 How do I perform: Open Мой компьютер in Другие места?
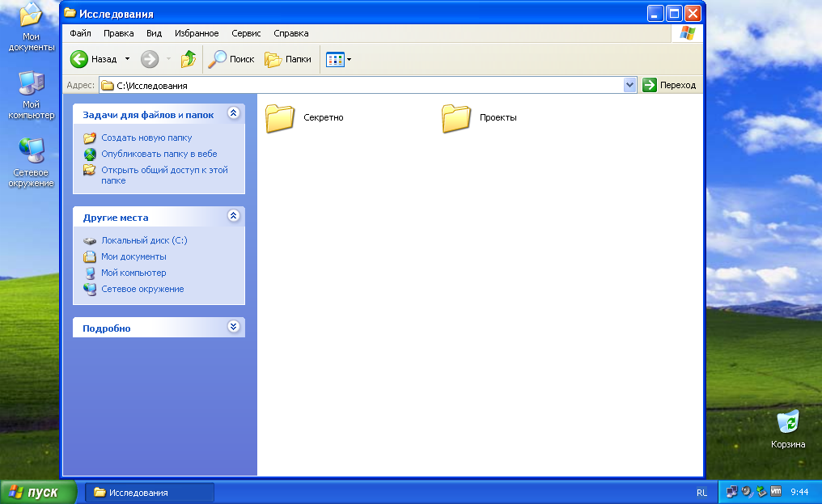point(133,273)
